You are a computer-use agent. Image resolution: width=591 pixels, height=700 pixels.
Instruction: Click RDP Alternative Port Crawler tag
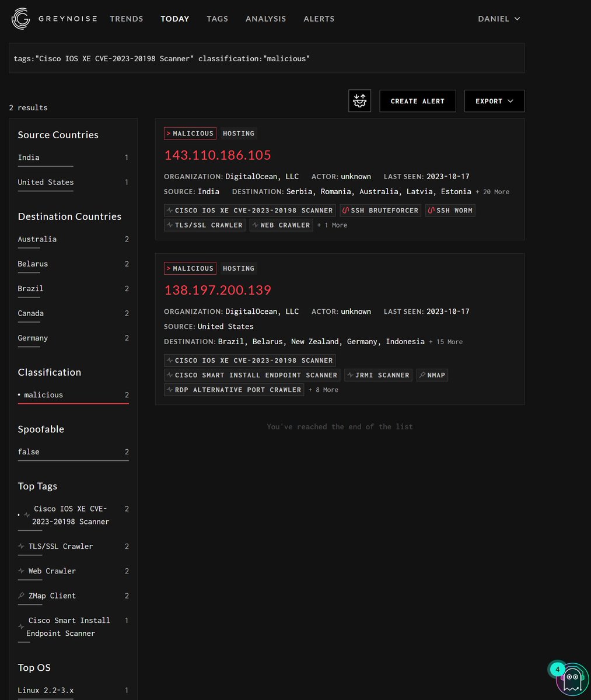tap(234, 390)
